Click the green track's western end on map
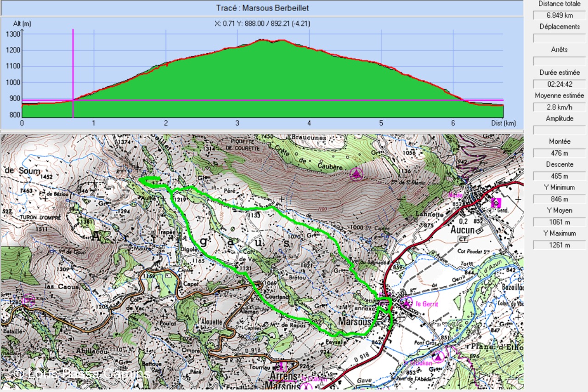 (x=141, y=180)
